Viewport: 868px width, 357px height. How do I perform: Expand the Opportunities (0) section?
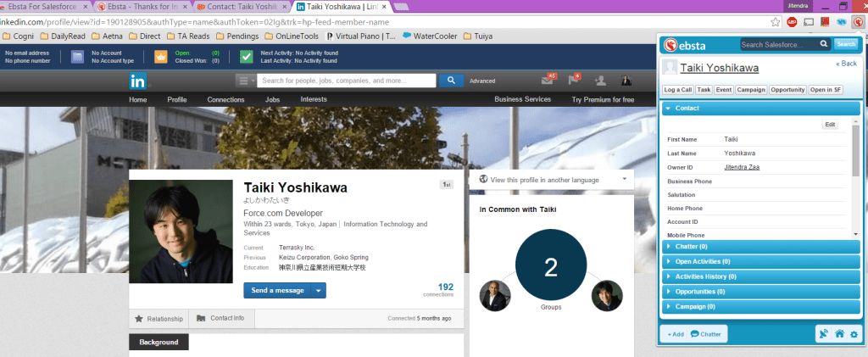pyautogui.click(x=760, y=291)
